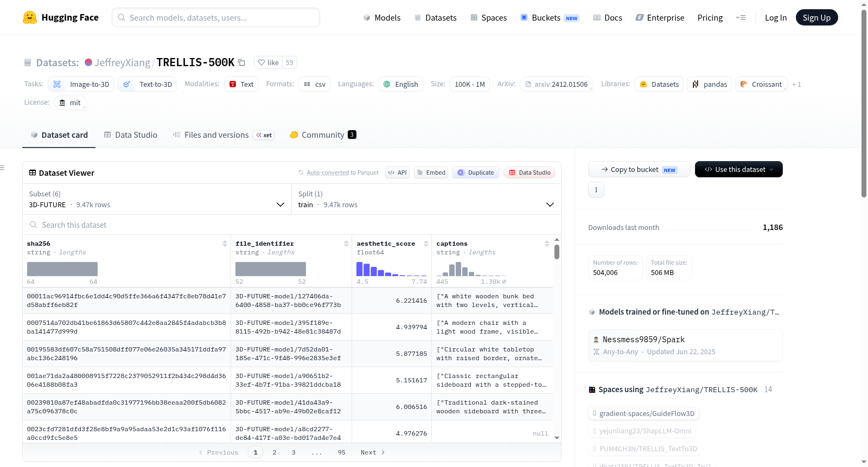The height and width of the screenshot is (467, 868).
Task: Click the Next page button
Action: tap(373, 452)
